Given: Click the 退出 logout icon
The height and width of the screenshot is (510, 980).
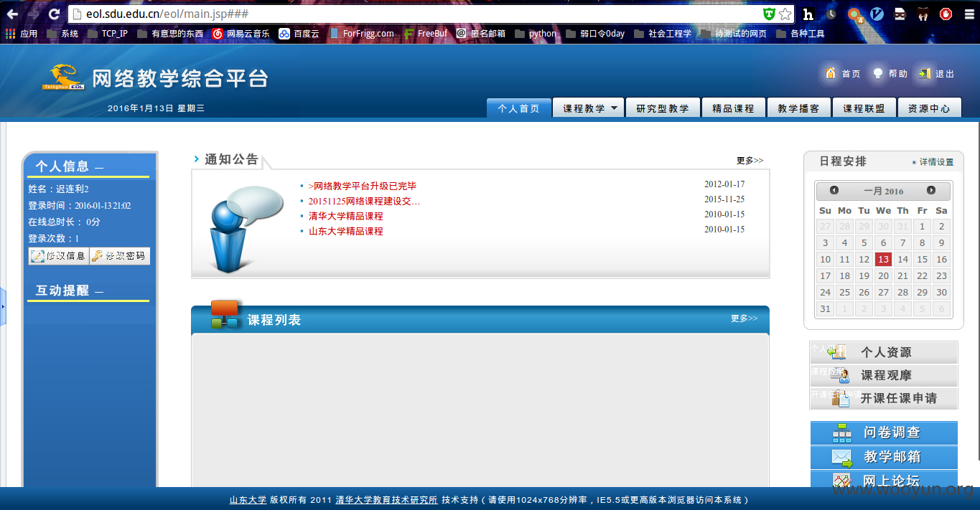Looking at the screenshot, I should coord(924,73).
